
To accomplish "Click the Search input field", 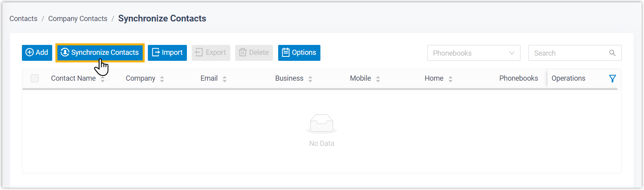I will pyautogui.click(x=568, y=53).
